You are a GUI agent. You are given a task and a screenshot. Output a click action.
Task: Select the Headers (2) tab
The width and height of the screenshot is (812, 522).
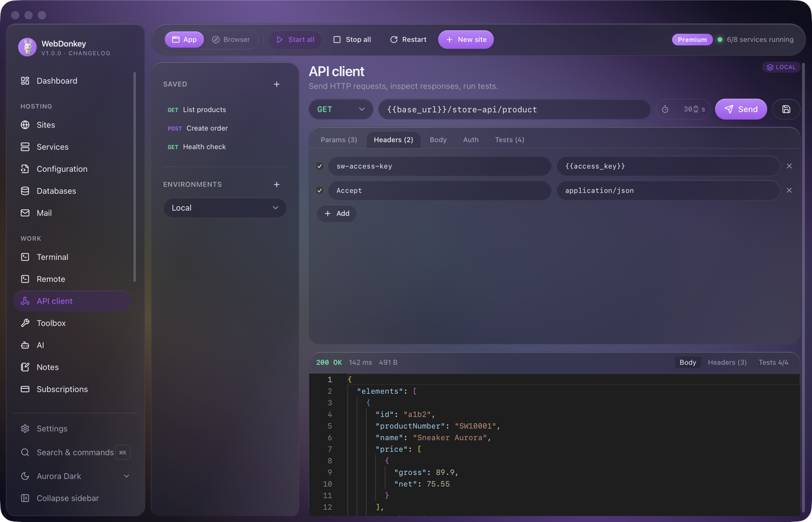(x=393, y=140)
